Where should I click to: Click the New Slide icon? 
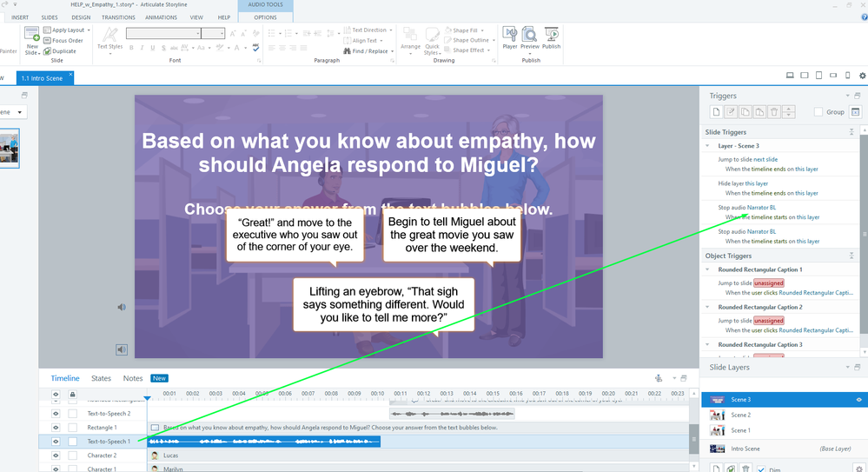pos(32,35)
